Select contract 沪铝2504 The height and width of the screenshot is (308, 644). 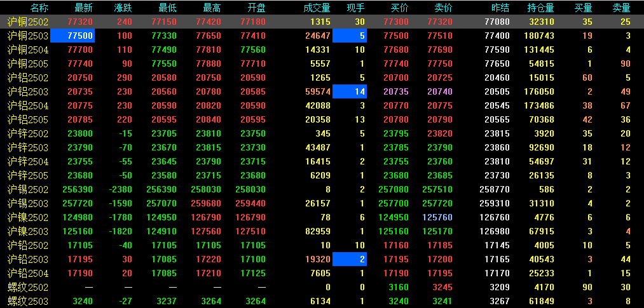pyautogui.click(x=28, y=105)
